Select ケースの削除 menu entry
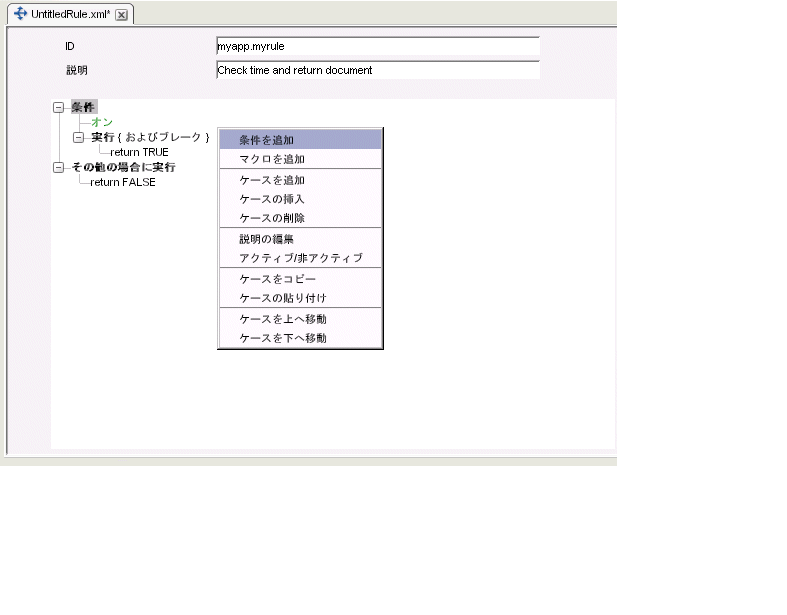This screenshot has width=787, height=615. [x=300, y=218]
